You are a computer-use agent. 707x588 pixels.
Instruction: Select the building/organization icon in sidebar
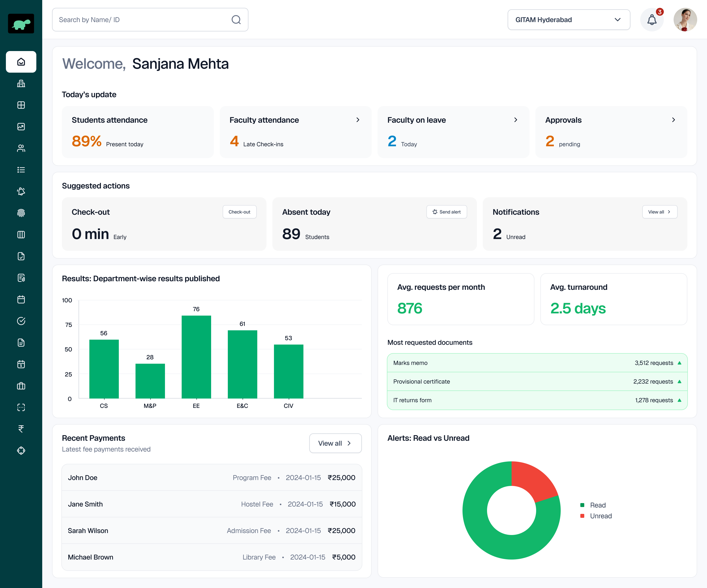[21, 83]
